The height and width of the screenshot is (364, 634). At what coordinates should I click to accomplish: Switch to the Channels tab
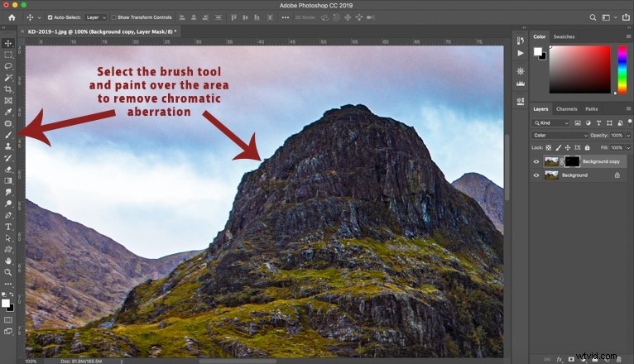[566, 109]
